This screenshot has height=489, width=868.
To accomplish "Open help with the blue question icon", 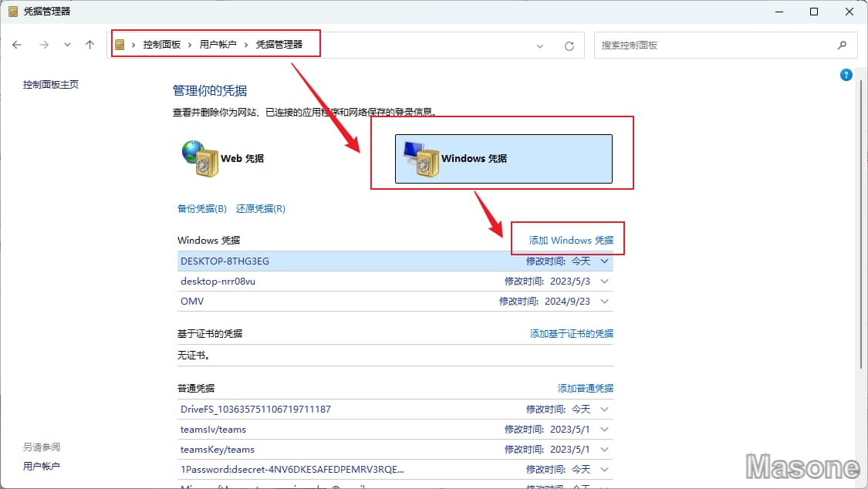I will click(846, 75).
